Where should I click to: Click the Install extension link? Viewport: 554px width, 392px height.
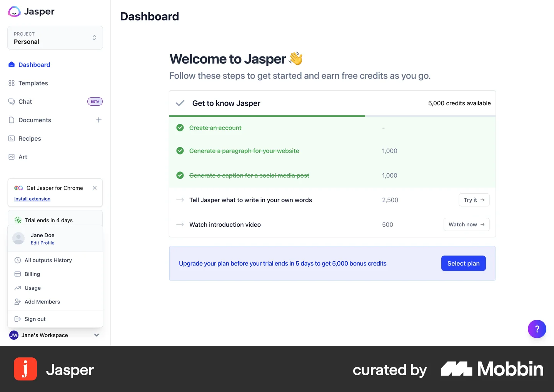(32, 199)
